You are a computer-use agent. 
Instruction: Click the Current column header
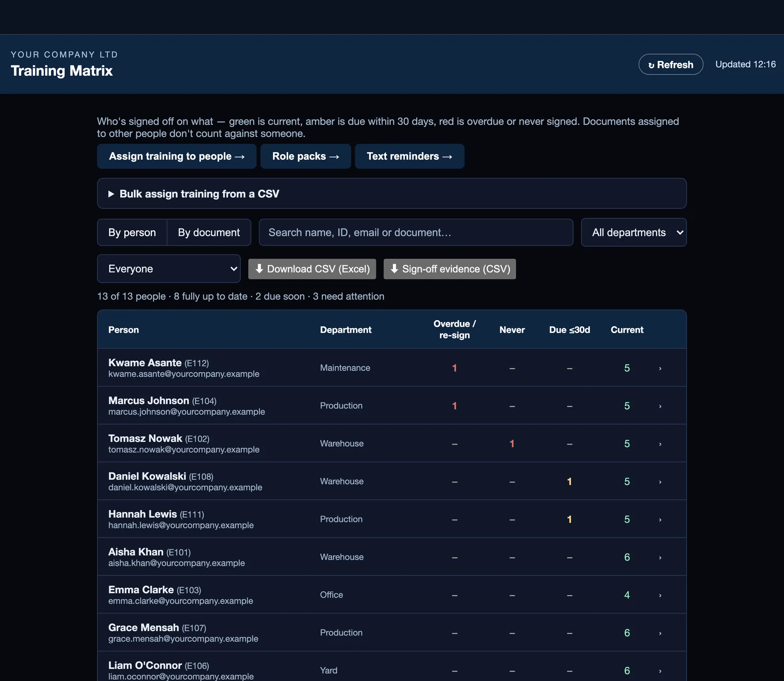627,330
